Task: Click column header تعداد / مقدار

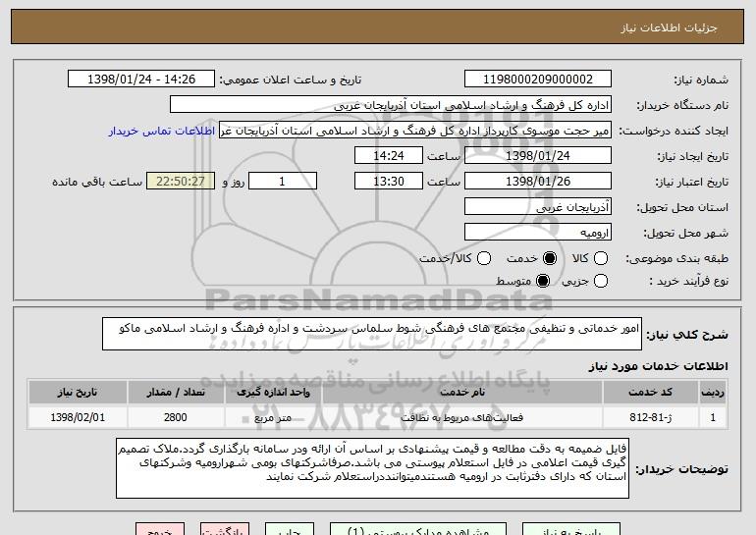Action: (176, 393)
